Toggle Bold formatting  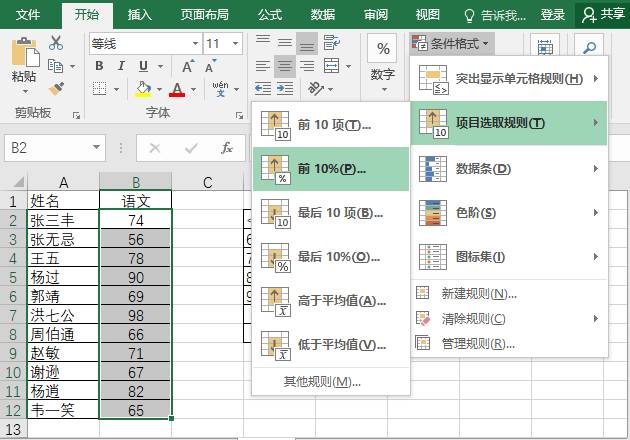coord(99,66)
